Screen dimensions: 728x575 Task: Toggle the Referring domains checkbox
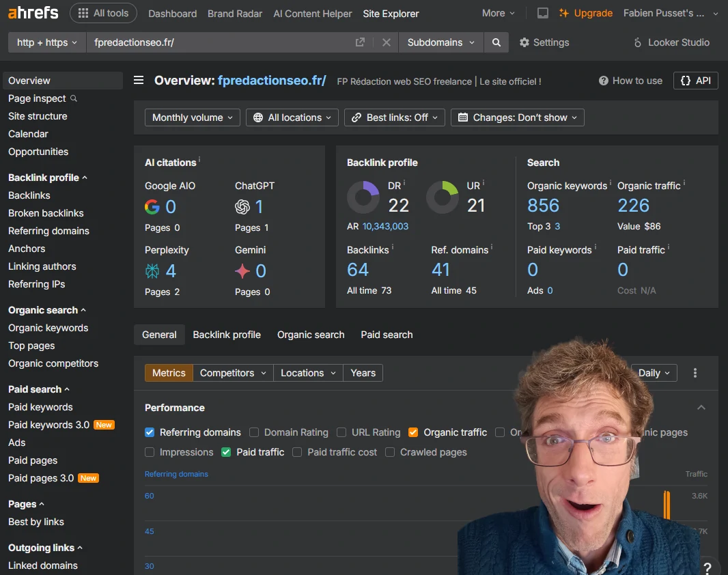coord(150,432)
